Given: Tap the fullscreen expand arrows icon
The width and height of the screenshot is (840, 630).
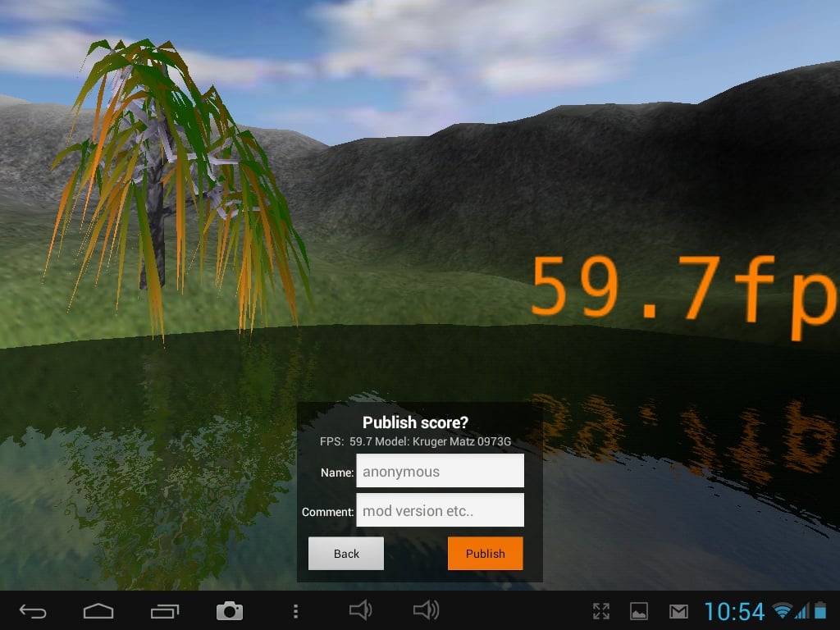Looking at the screenshot, I should click(x=601, y=611).
